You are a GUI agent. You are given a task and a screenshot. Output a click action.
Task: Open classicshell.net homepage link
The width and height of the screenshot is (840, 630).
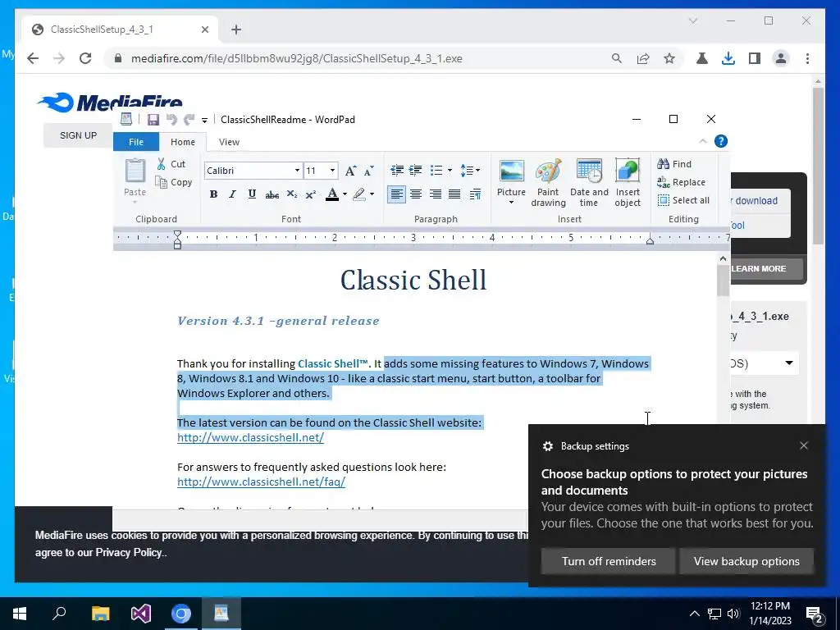[x=251, y=437]
